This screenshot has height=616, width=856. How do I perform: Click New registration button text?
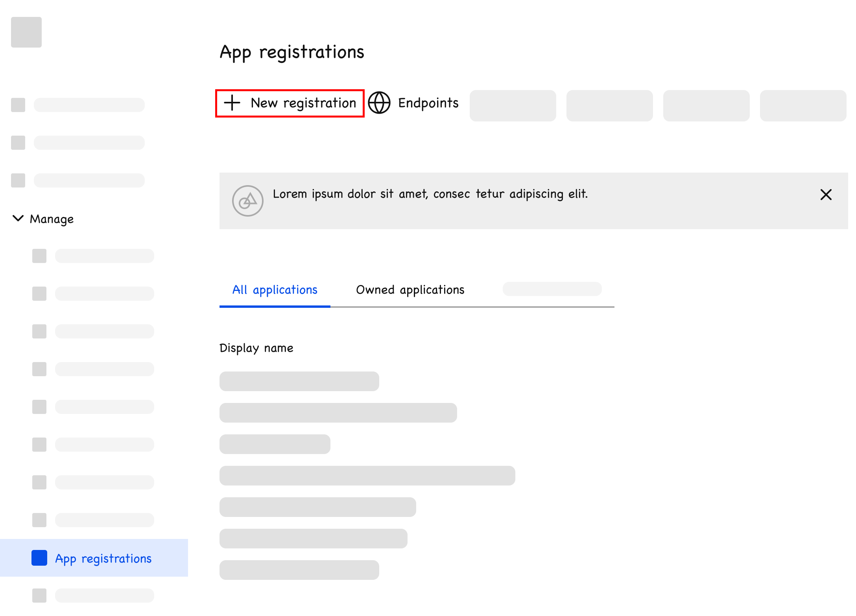(303, 103)
